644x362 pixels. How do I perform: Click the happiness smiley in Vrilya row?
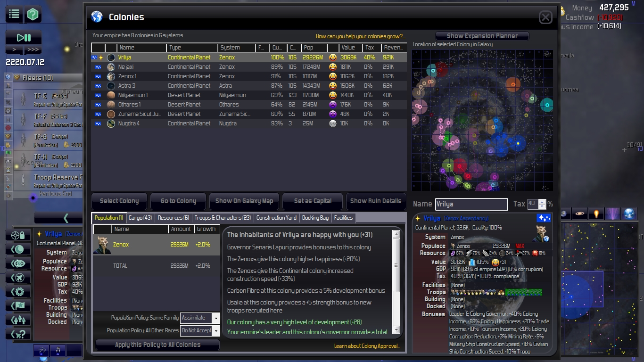[x=333, y=58]
